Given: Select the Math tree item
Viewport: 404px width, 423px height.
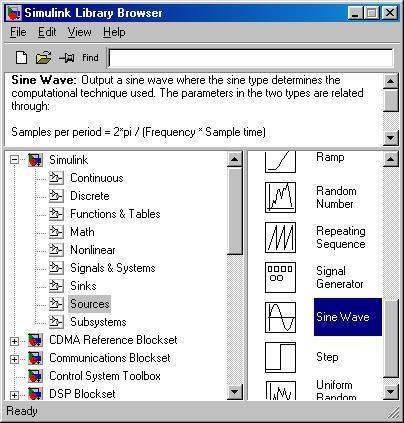Looking at the screenshot, I should point(82,232).
